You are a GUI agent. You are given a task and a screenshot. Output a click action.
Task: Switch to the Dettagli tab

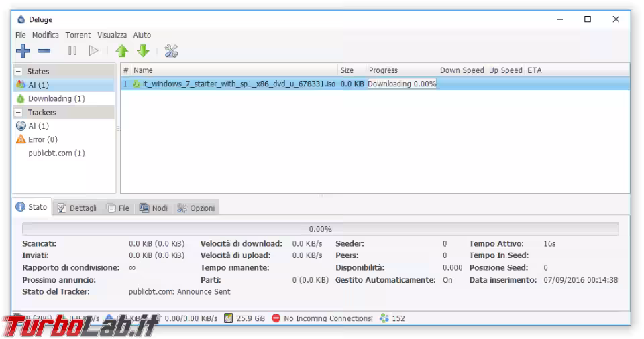click(77, 208)
